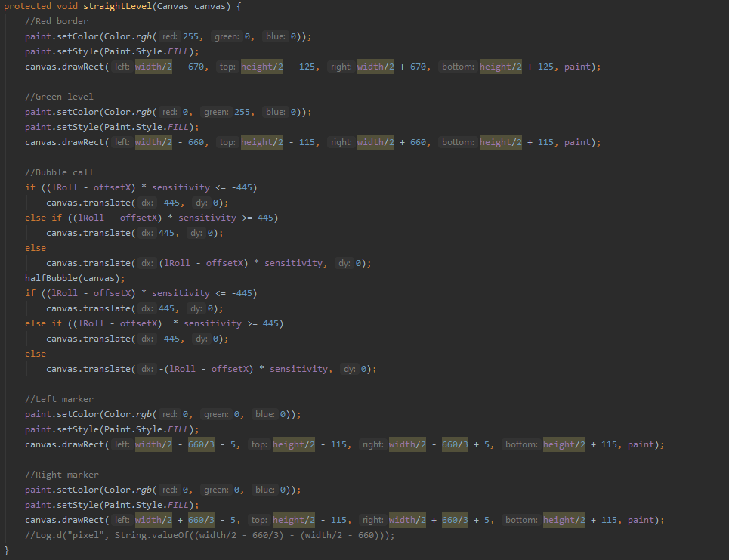
Task: Click the number 125 in 'height/2 - 125'
Action: tap(307, 67)
